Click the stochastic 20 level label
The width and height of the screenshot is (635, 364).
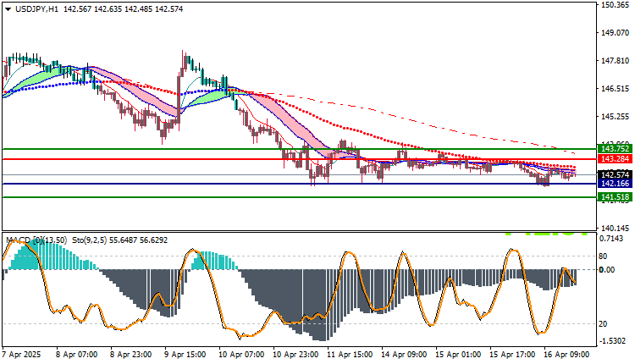(x=603, y=324)
